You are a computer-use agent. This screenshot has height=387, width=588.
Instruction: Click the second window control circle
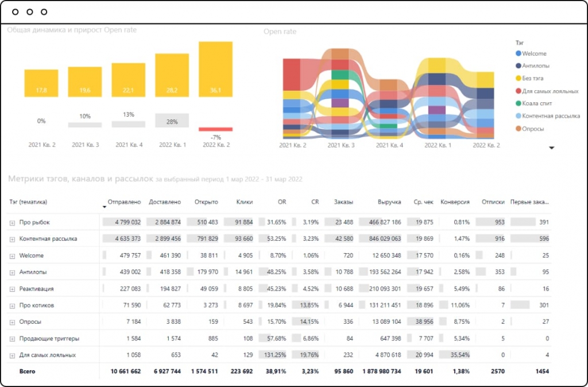[30, 12]
